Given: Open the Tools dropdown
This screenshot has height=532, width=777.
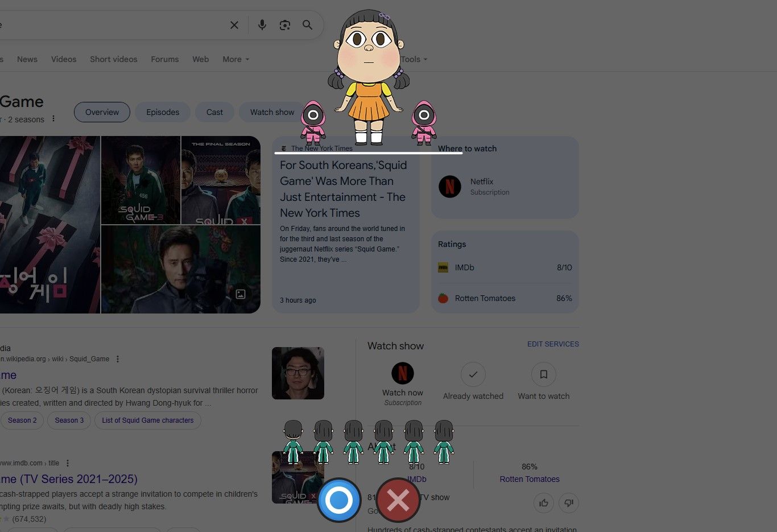Looking at the screenshot, I should 414,59.
